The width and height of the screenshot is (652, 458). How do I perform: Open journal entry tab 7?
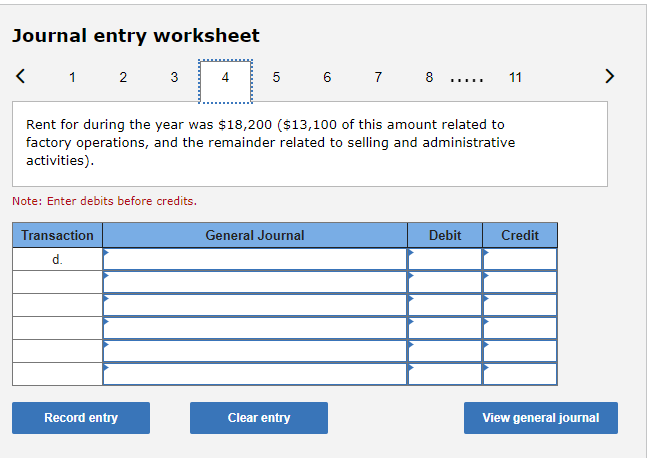(x=378, y=77)
